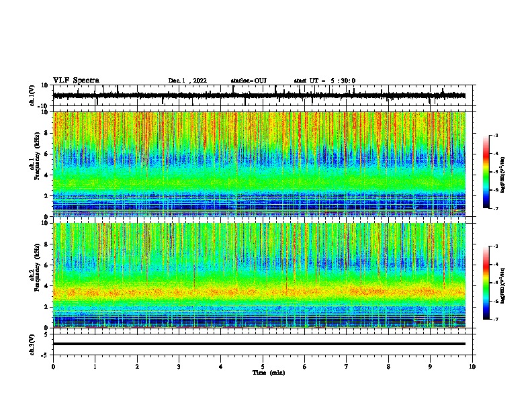Screen dimensions: 532x411
Task: Click time axis tick label '9'
Action: click(x=430, y=367)
